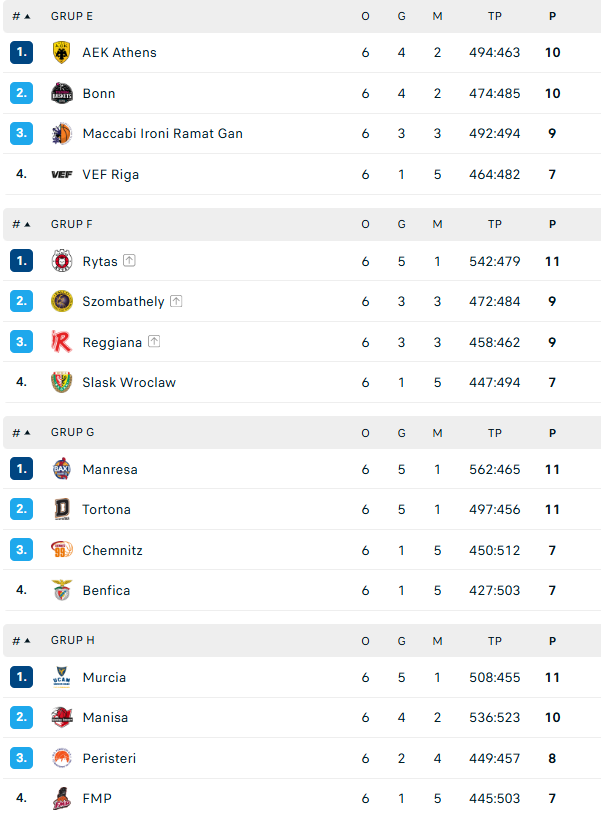
Task: Click the P column header in Grup G
Action: [x=552, y=433]
